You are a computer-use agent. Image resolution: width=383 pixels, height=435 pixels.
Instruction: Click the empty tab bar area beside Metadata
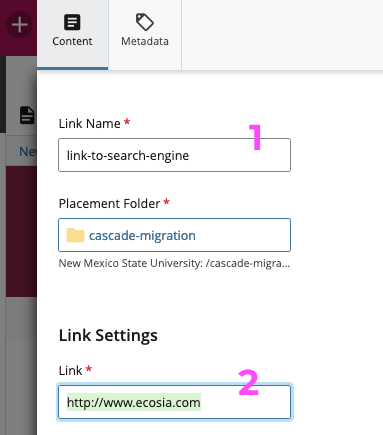[282, 35]
